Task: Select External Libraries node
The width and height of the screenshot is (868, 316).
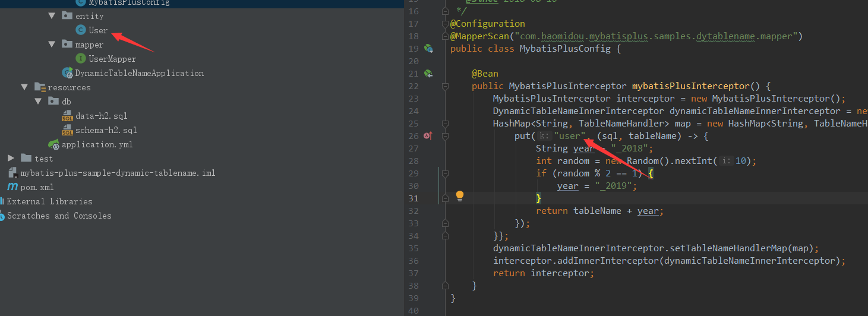Action: 49,201
